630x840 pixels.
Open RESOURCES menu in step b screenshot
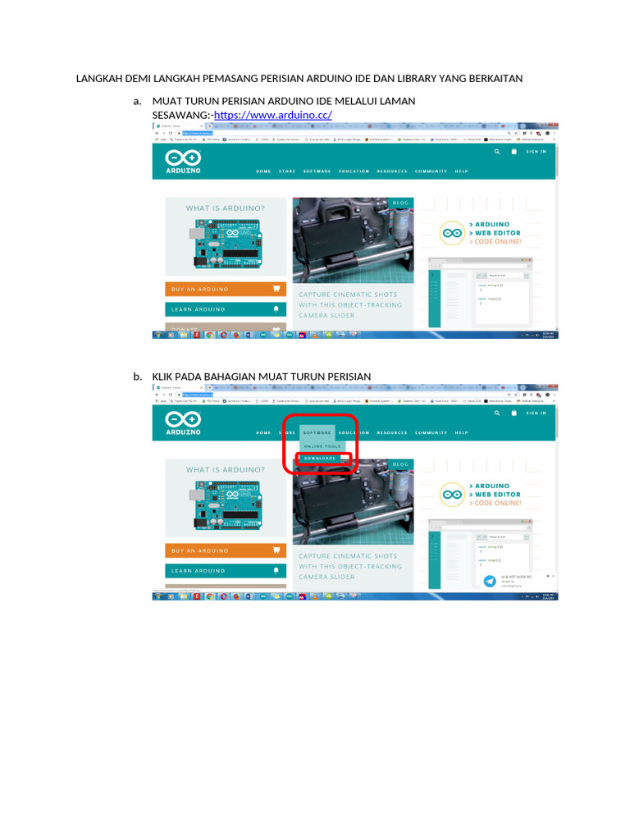(392, 433)
